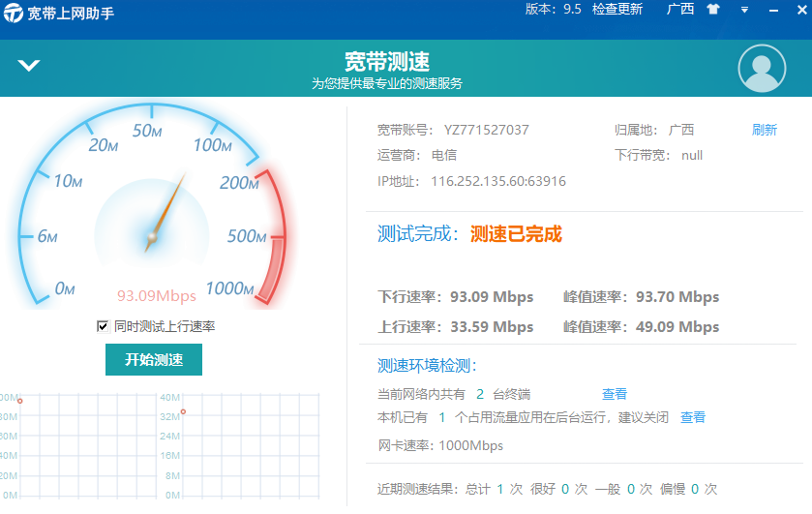View traffic-using apps via second 查看 link

tap(693, 417)
